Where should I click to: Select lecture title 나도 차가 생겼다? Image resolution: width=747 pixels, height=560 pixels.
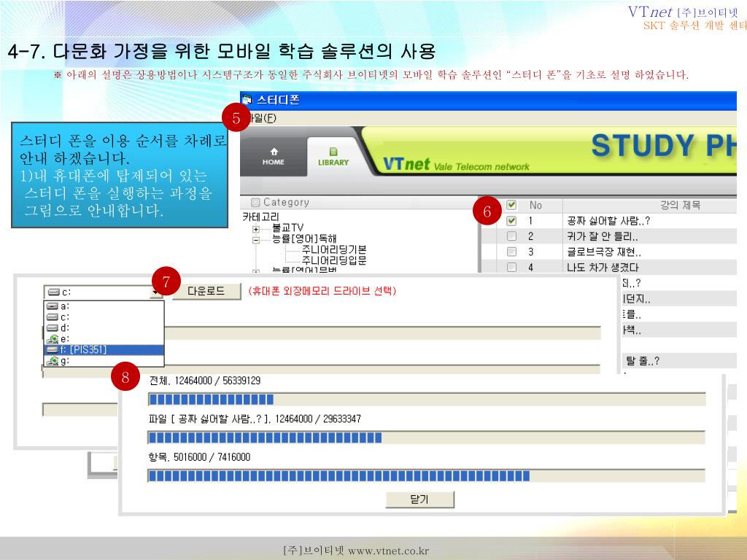[x=603, y=268]
